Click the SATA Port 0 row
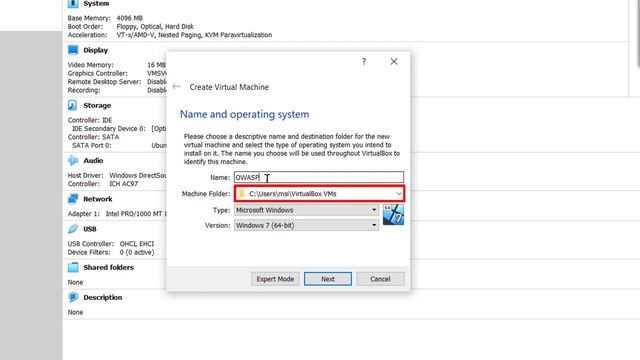Image resolution: width=640 pixels, height=360 pixels. point(118,145)
